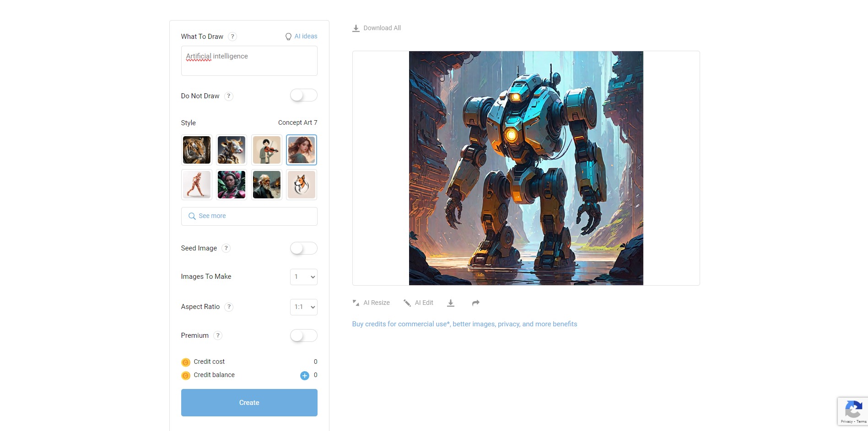The image size is (868, 431).
Task: Click help icon next to Do Not Draw
Action: point(228,96)
